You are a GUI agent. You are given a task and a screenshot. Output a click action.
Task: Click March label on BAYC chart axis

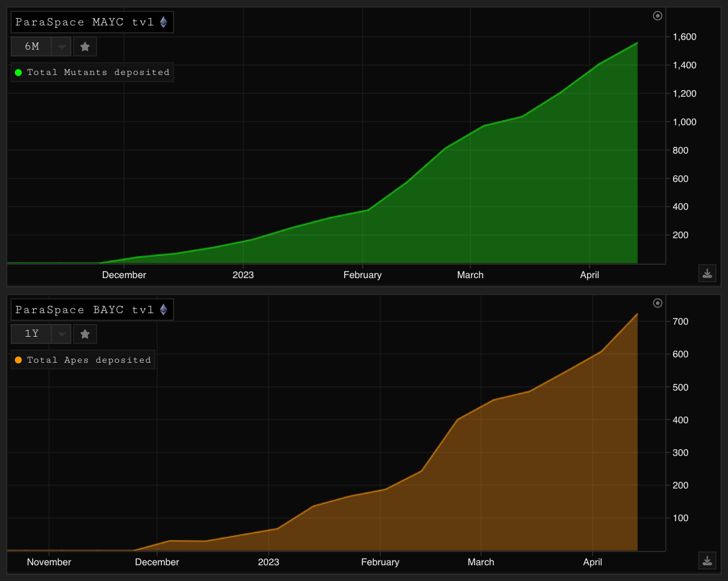[481, 562]
